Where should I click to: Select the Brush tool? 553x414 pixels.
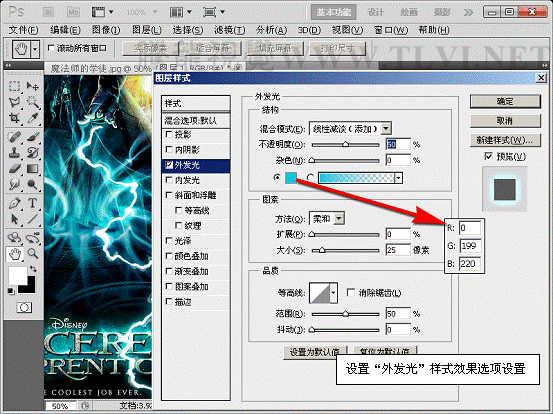click(33, 137)
